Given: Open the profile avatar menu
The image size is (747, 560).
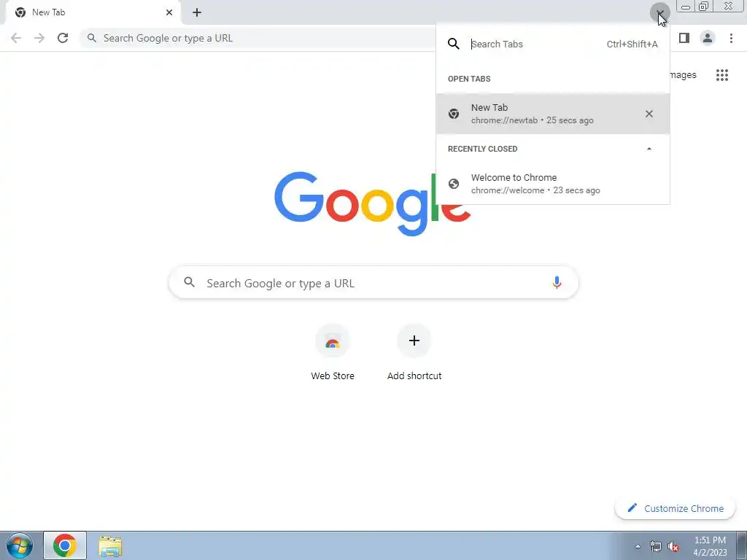Looking at the screenshot, I should 708,38.
